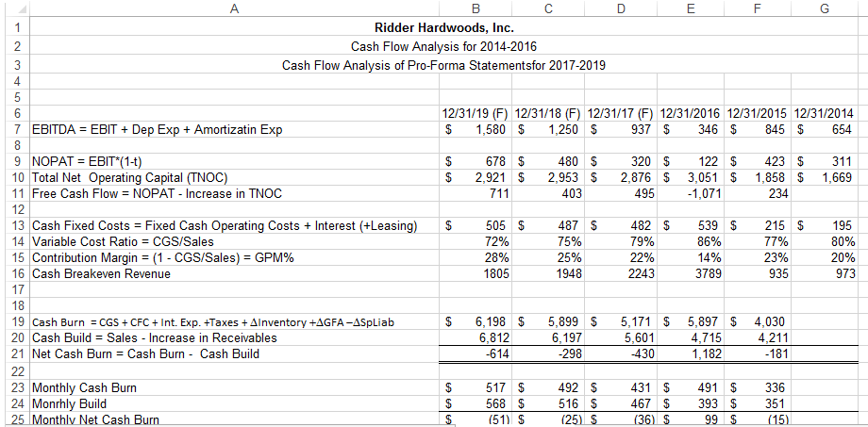Click the NOPAT = EBIT*(1-t) label
868x427 pixels.
(234, 162)
